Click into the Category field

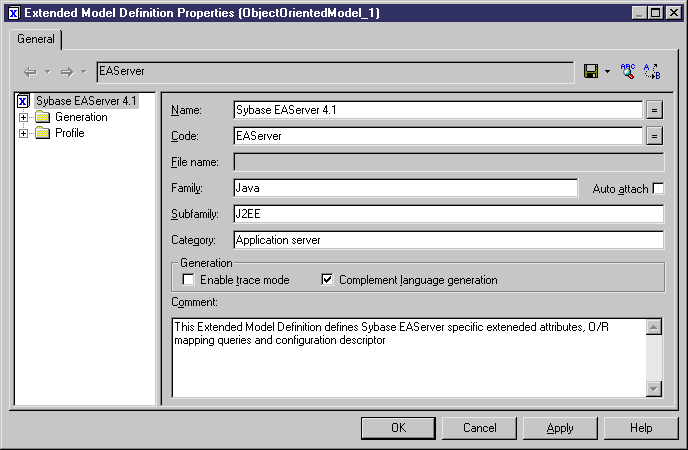pyautogui.click(x=448, y=240)
